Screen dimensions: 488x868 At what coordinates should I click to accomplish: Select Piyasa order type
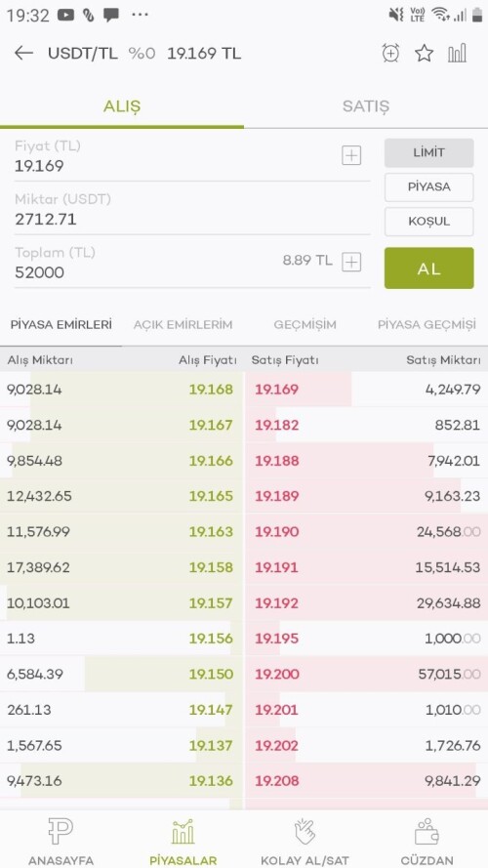(428, 187)
